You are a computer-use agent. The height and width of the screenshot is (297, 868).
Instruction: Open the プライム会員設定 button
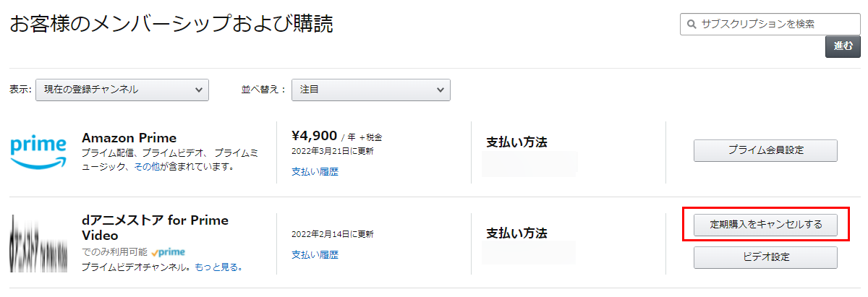click(x=765, y=150)
